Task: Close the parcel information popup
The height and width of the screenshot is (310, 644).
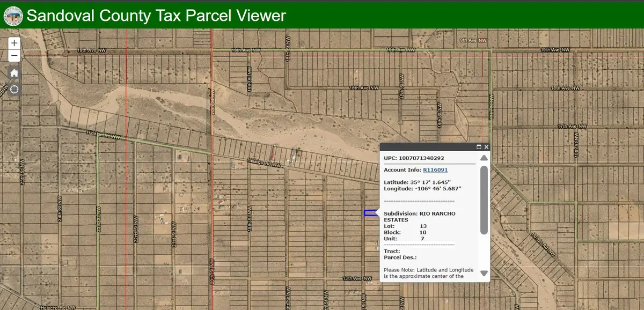Action: pos(486,146)
